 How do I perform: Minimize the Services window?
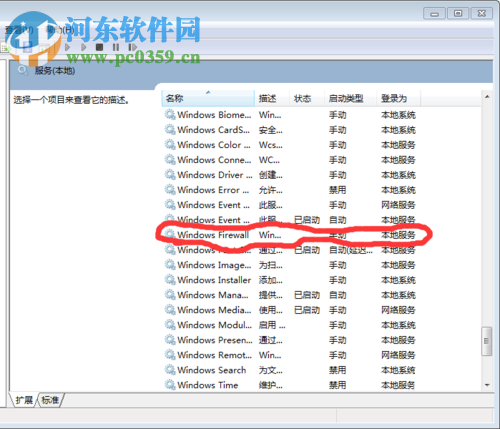click(x=435, y=13)
